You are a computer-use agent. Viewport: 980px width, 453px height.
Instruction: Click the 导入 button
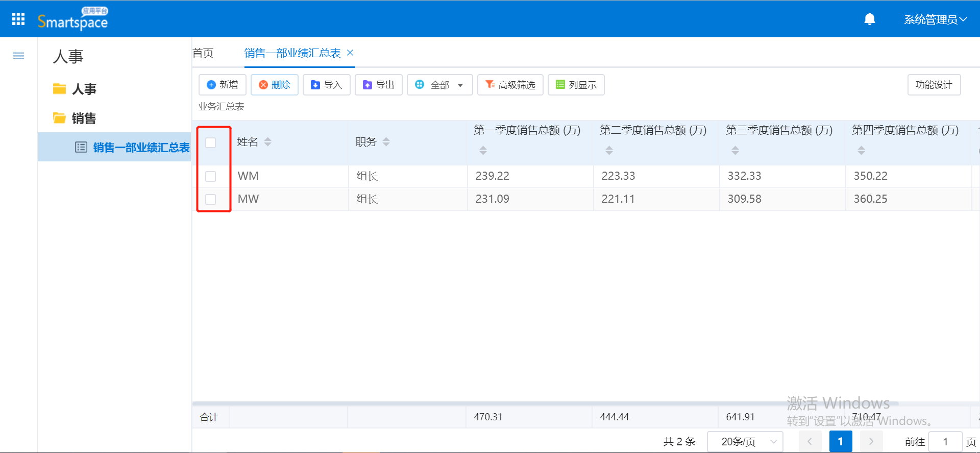click(327, 85)
